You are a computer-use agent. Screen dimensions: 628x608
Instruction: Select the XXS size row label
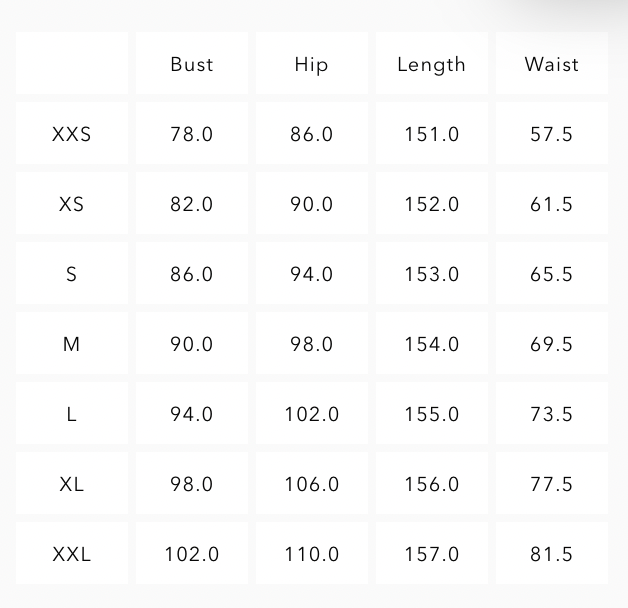tap(71, 134)
